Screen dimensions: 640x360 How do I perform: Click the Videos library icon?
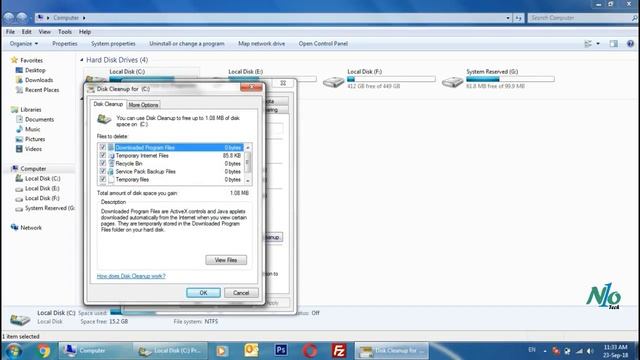(x=19, y=149)
